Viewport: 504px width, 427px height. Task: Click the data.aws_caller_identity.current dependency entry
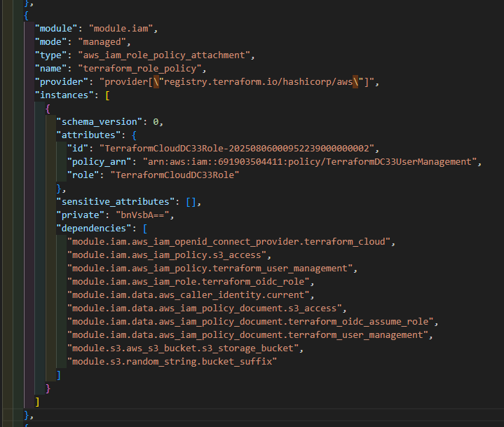(x=191, y=295)
